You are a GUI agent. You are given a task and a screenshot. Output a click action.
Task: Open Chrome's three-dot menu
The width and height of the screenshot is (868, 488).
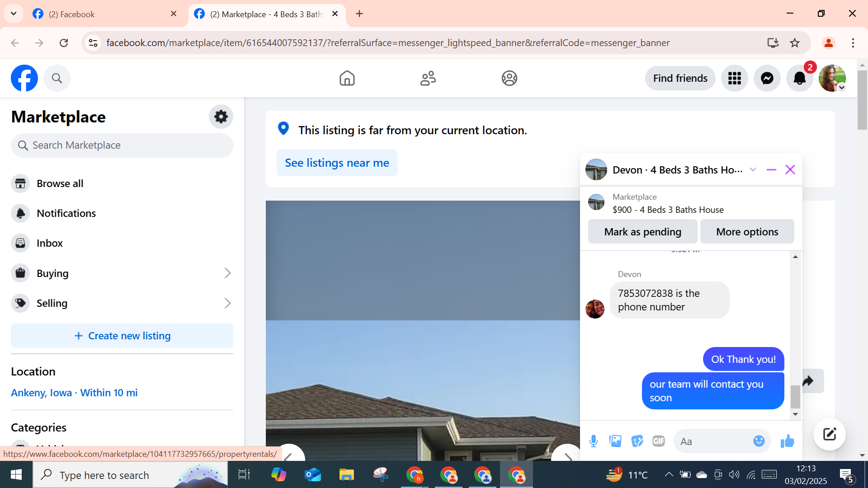pos(853,43)
